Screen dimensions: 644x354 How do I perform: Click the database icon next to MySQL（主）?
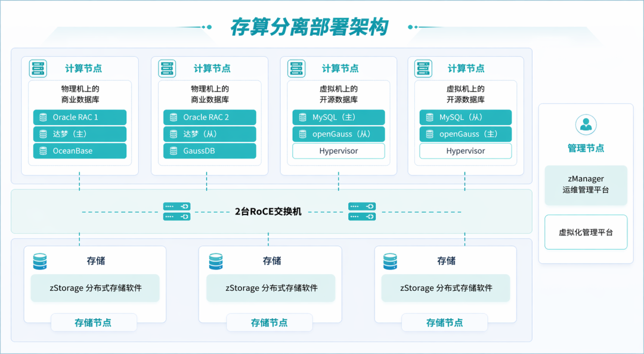(x=303, y=117)
